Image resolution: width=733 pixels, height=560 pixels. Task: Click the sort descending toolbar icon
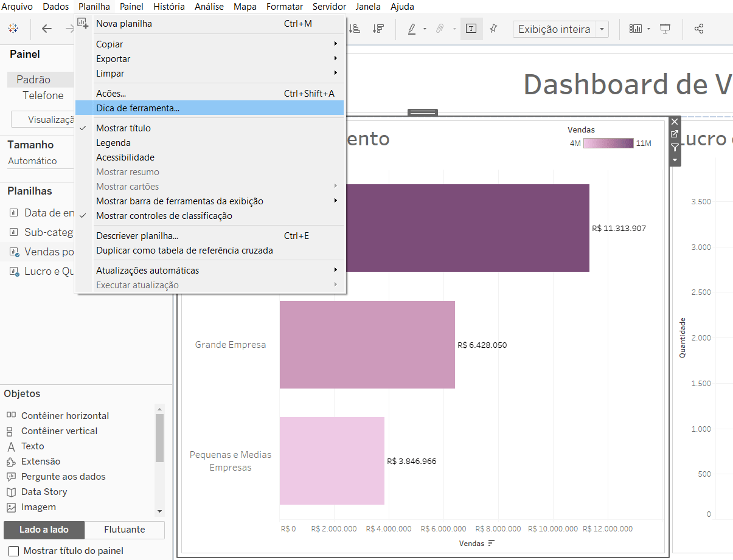coord(378,29)
